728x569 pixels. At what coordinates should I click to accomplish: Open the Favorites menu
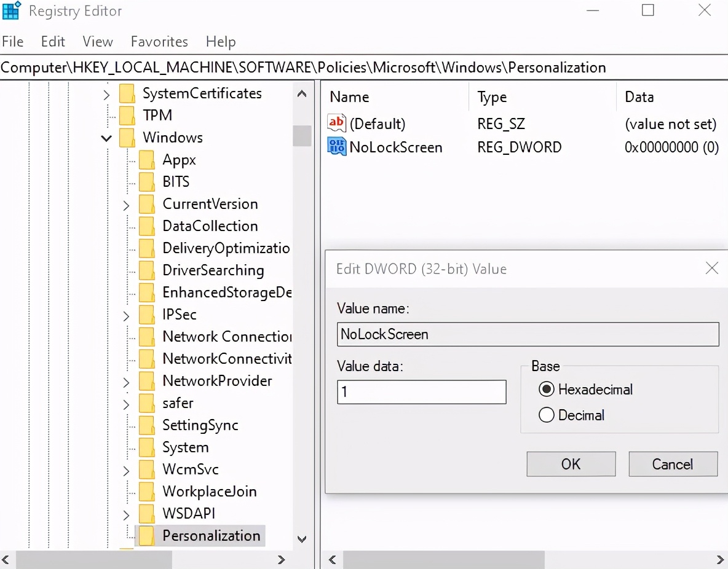click(159, 41)
